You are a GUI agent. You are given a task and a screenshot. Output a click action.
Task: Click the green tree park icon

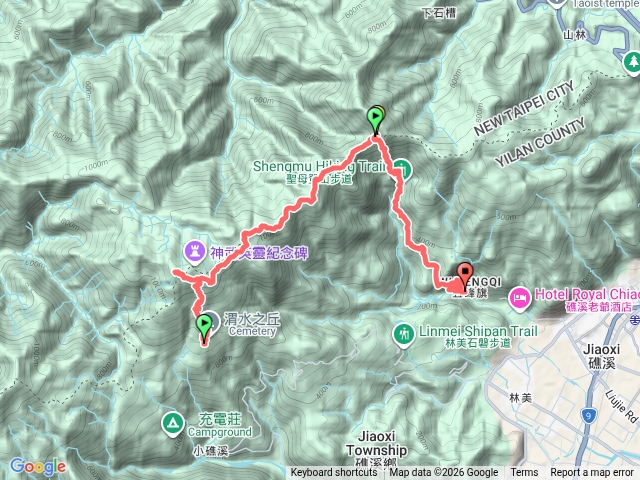(633, 63)
